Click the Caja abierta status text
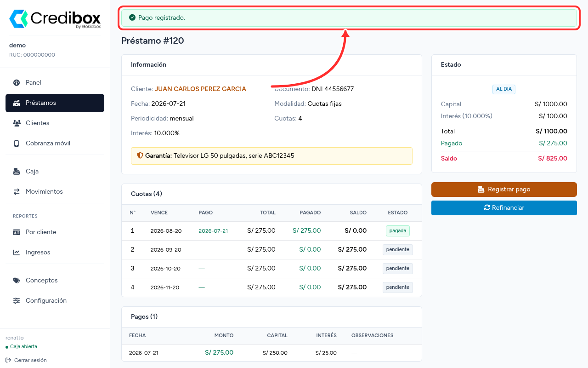The width and height of the screenshot is (588, 368). 23,347
